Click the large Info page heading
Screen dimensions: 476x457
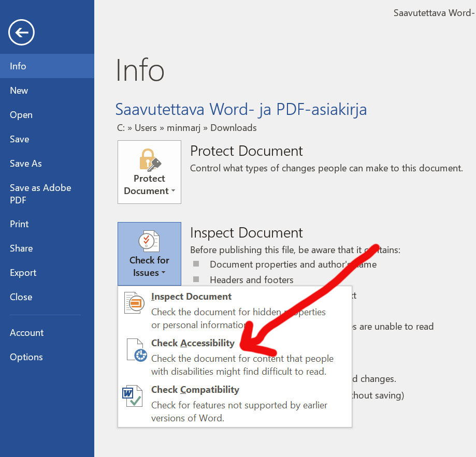click(x=140, y=70)
